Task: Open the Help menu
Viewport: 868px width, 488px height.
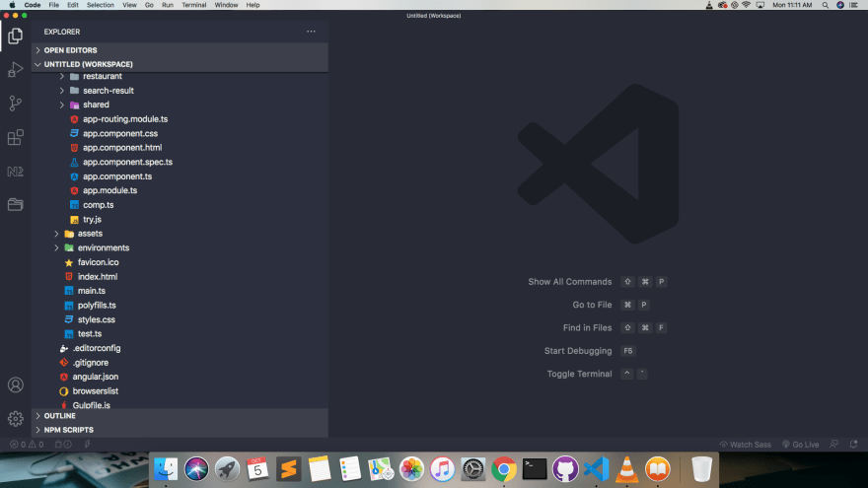Action: click(x=253, y=5)
